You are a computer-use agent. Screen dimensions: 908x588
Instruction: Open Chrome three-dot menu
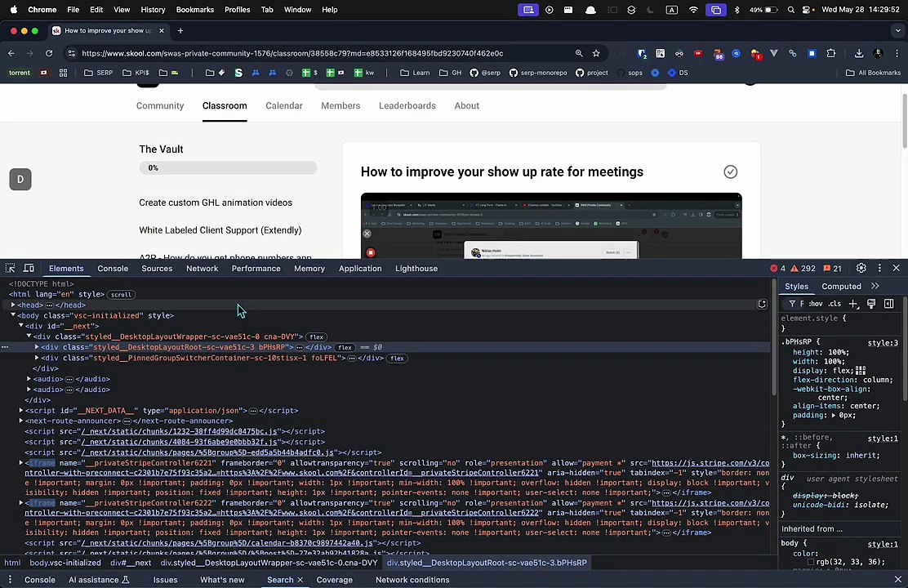(897, 53)
